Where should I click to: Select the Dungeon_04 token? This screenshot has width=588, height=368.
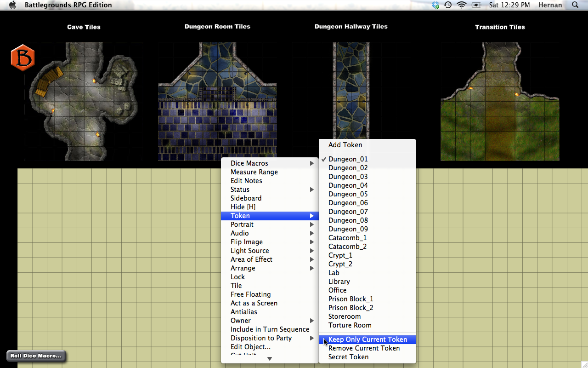(x=367, y=185)
